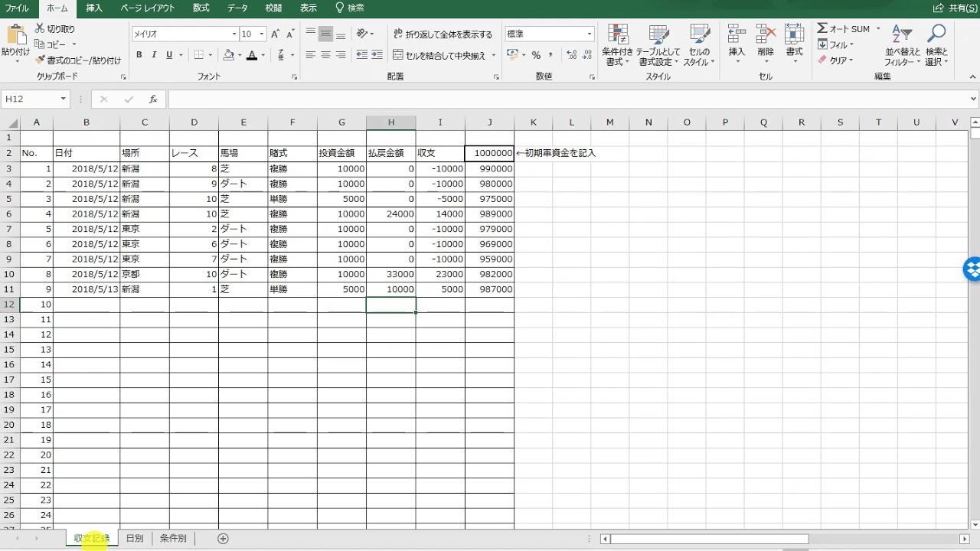Open the ファイル (File) tab
Viewport: 980px width, 551px height.
[17, 8]
